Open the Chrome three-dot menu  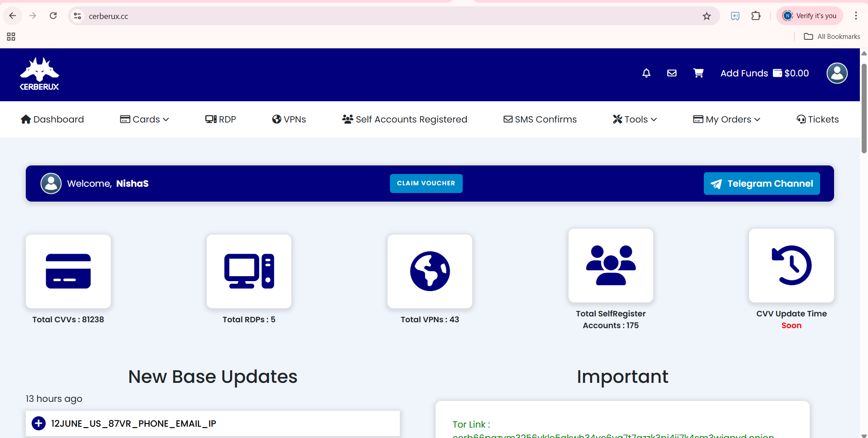pos(856,16)
